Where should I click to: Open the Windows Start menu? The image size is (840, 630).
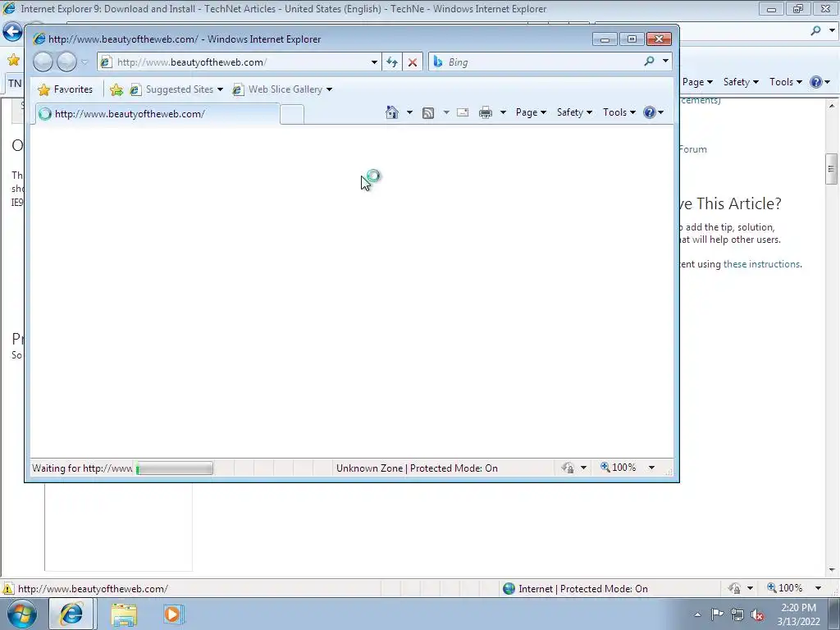click(x=21, y=614)
